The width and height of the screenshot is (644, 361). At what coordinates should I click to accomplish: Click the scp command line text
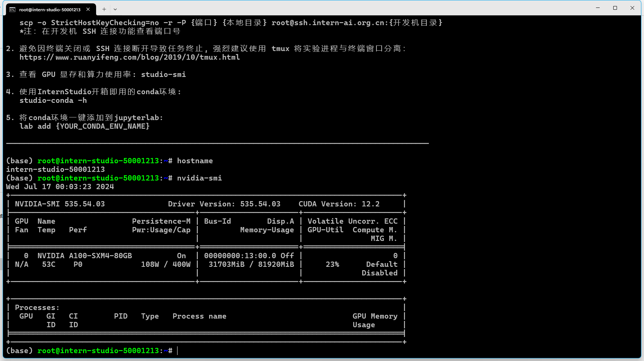231,23
